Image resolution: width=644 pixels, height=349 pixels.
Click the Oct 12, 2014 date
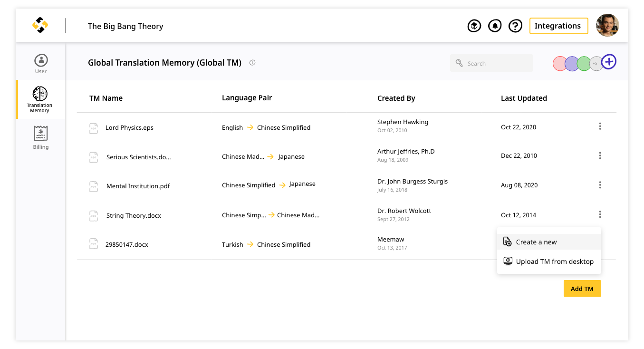click(519, 215)
